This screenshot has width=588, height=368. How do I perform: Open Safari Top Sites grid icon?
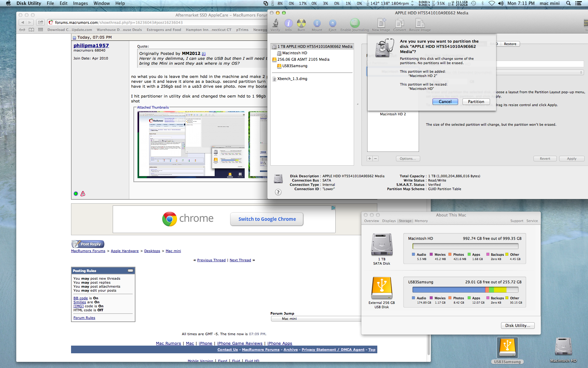pyautogui.click(x=40, y=30)
